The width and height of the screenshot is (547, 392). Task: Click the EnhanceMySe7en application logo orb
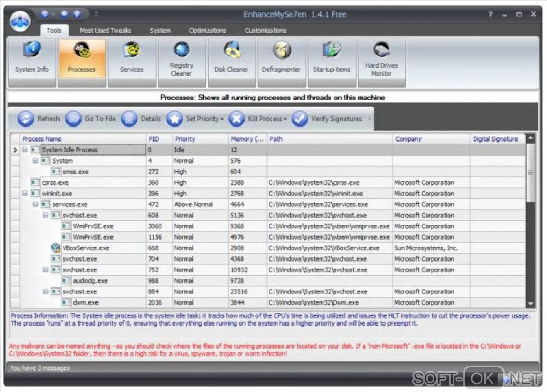[x=20, y=21]
